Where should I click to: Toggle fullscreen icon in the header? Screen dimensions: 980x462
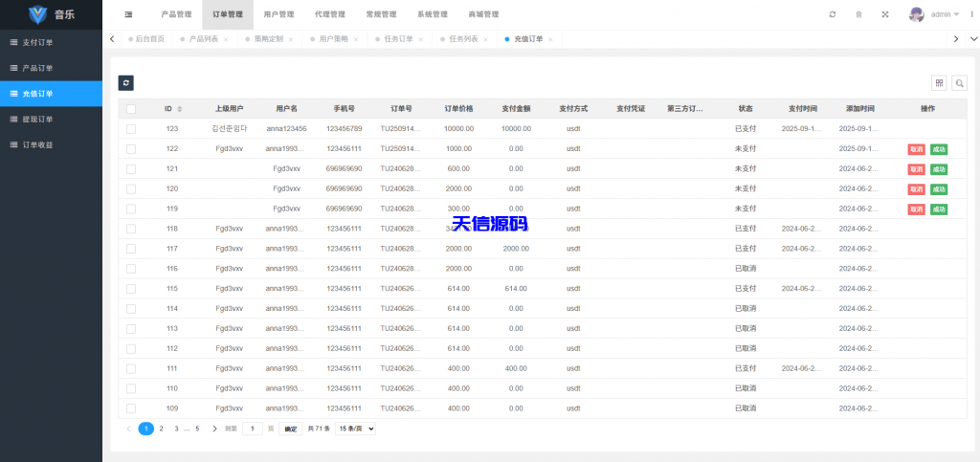885,14
